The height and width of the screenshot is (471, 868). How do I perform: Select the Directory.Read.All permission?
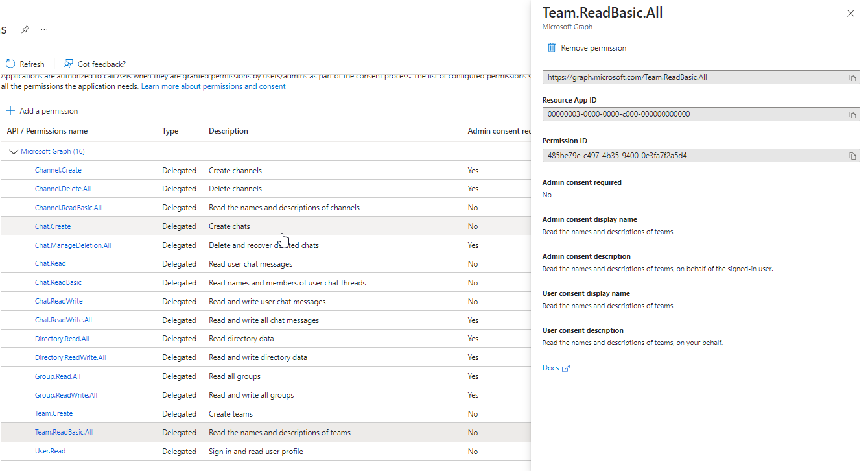pyautogui.click(x=62, y=338)
